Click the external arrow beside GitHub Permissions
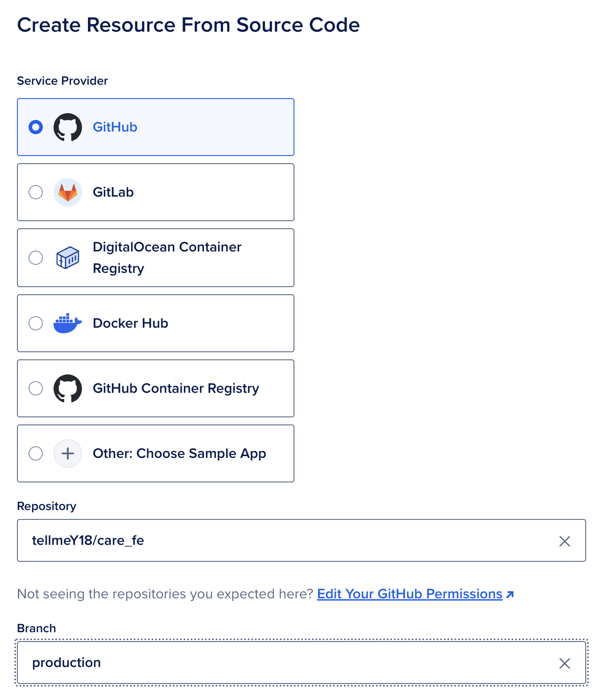Image resolution: width=604 pixels, height=700 pixels. click(x=510, y=594)
